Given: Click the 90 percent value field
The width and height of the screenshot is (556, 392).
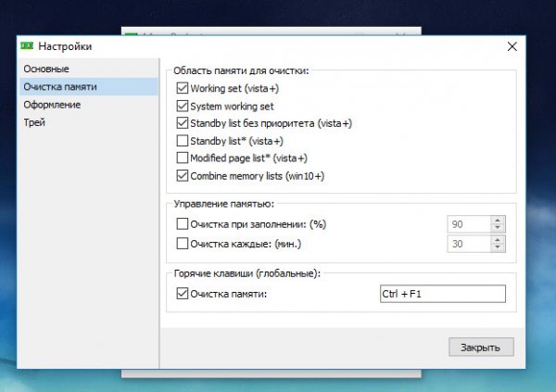Looking at the screenshot, I should (469, 224).
